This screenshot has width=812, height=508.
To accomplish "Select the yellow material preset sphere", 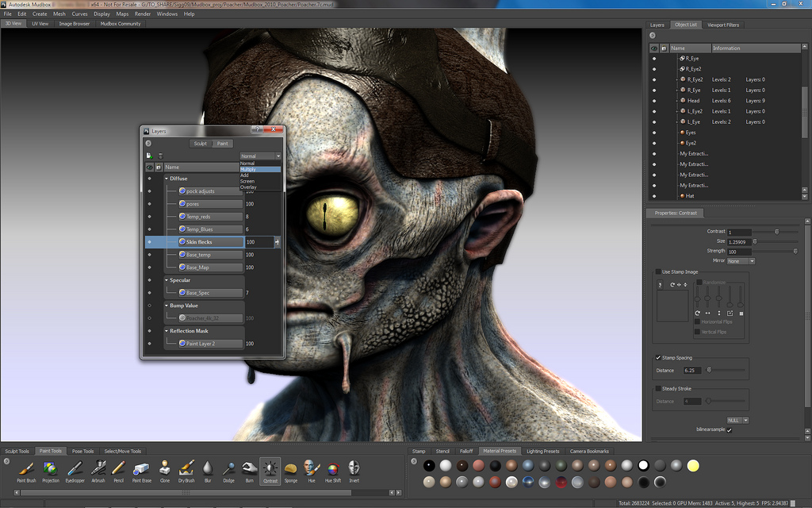I will pyautogui.click(x=693, y=465).
